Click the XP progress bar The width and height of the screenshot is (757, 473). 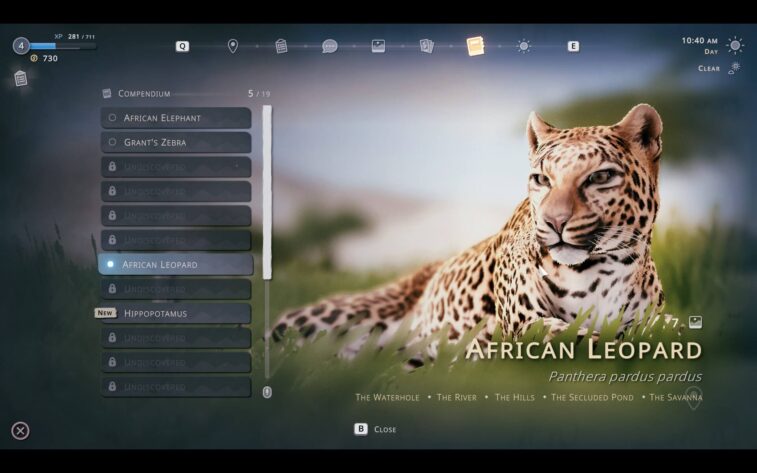click(63, 46)
